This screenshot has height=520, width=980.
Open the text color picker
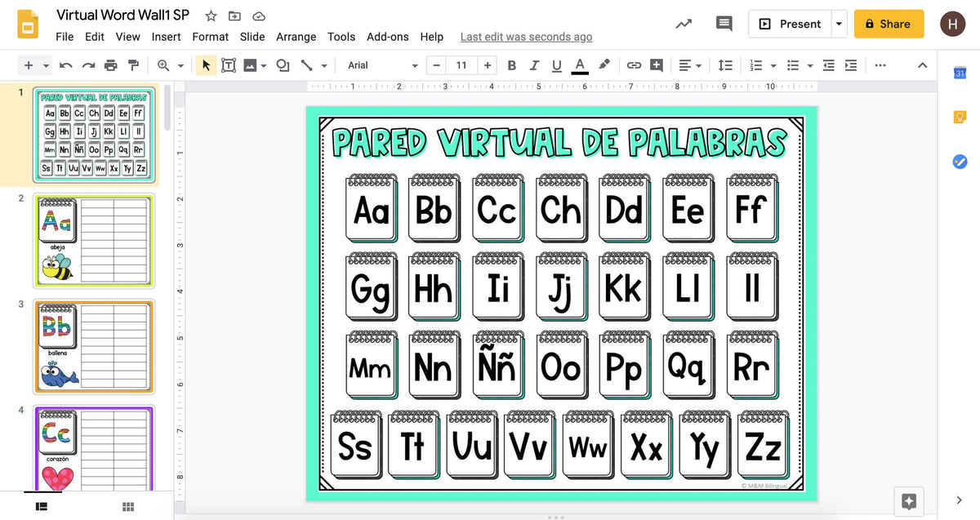580,65
